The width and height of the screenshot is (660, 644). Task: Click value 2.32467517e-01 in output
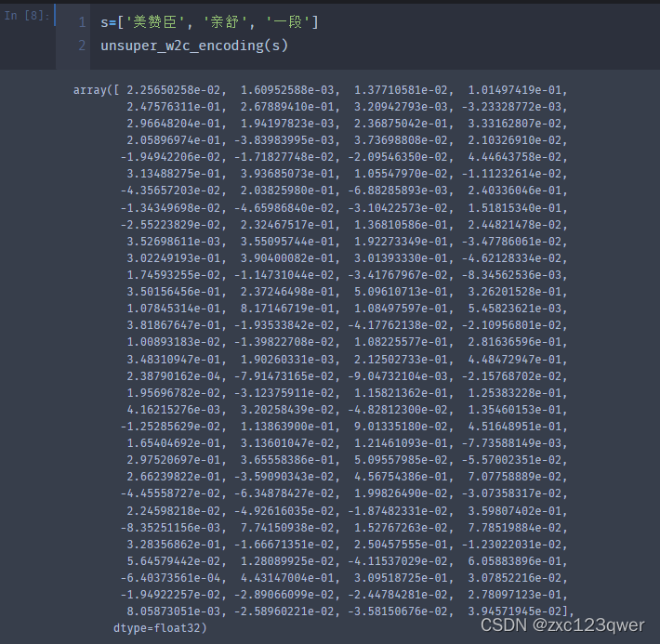287,225
